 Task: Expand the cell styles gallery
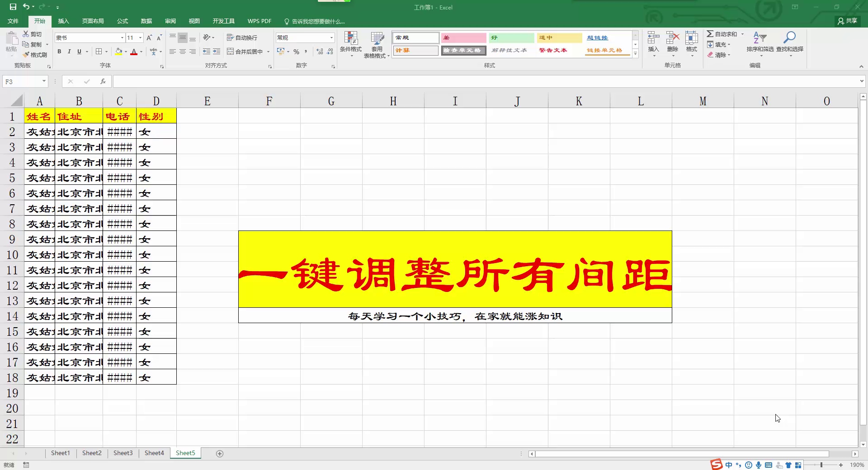(x=635, y=54)
